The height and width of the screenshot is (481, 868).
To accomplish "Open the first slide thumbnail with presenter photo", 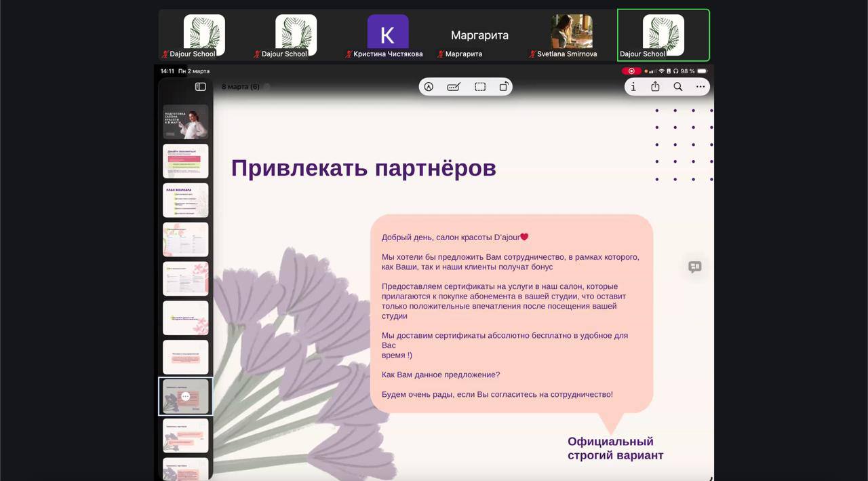I will [x=185, y=121].
